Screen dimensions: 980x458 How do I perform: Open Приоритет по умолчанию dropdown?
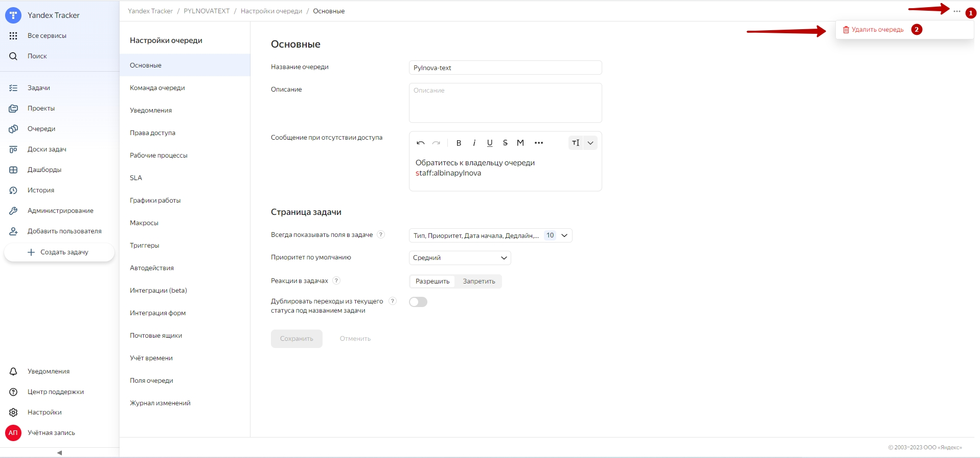coord(460,258)
